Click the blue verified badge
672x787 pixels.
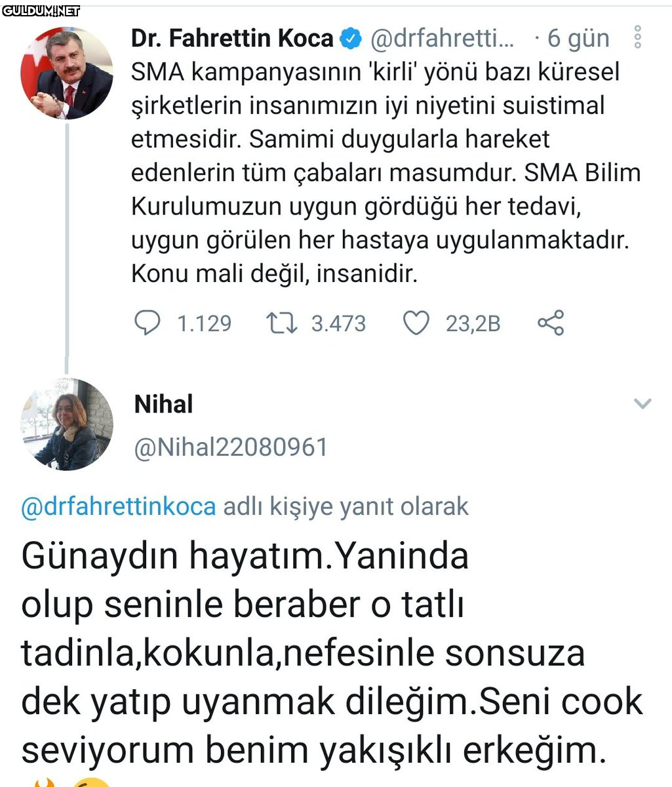pos(351,39)
